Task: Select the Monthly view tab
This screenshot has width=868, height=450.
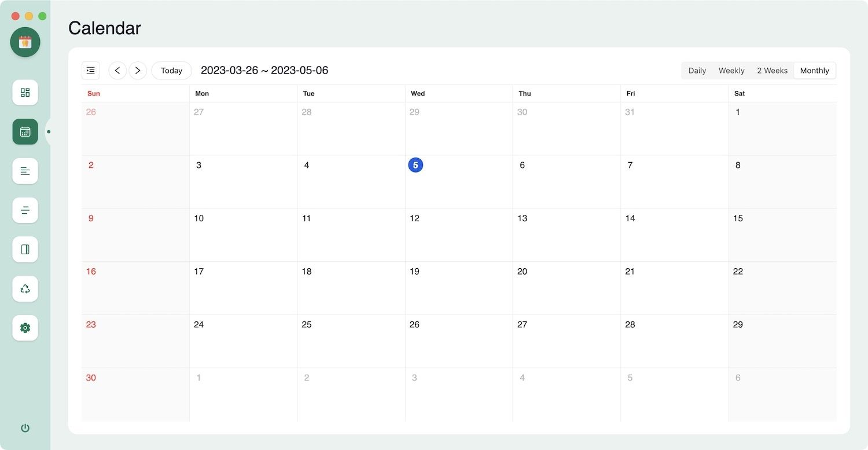Action: click(814, 71)
